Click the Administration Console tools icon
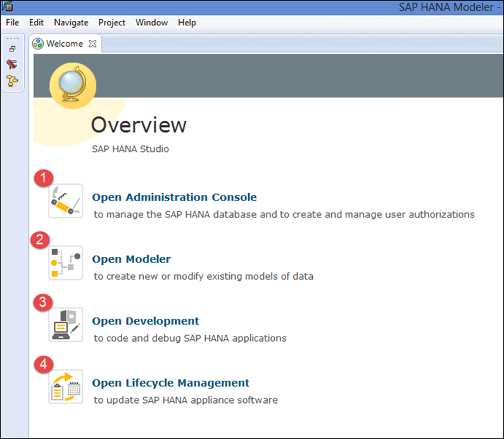This screenshot has height=439, width=504. [x=66, y=201]
